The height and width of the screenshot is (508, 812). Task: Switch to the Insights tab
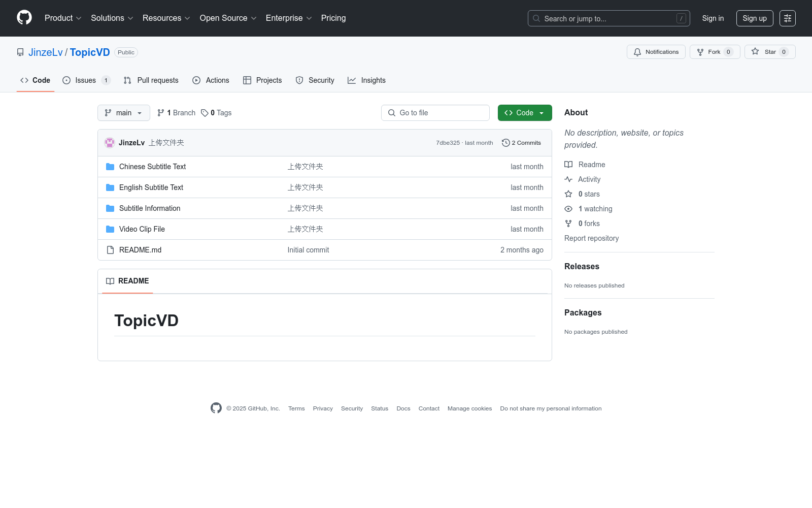point(366,80)
